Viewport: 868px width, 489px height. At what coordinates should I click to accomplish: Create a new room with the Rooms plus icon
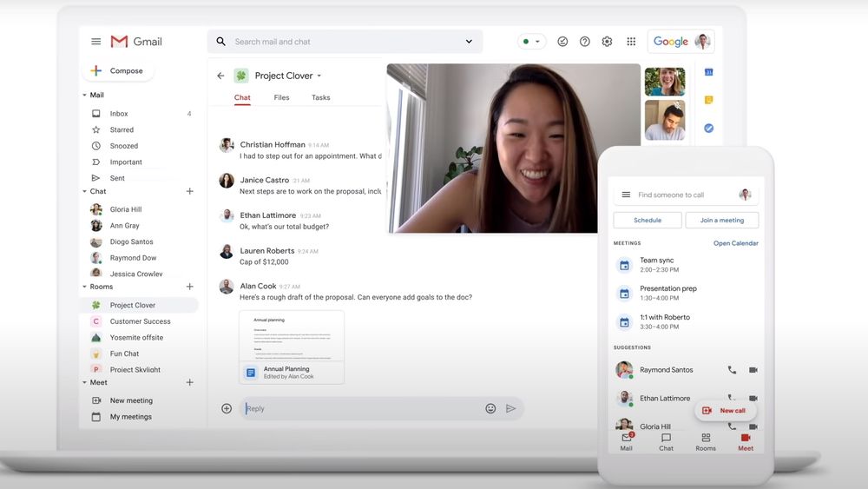[190, 287]
